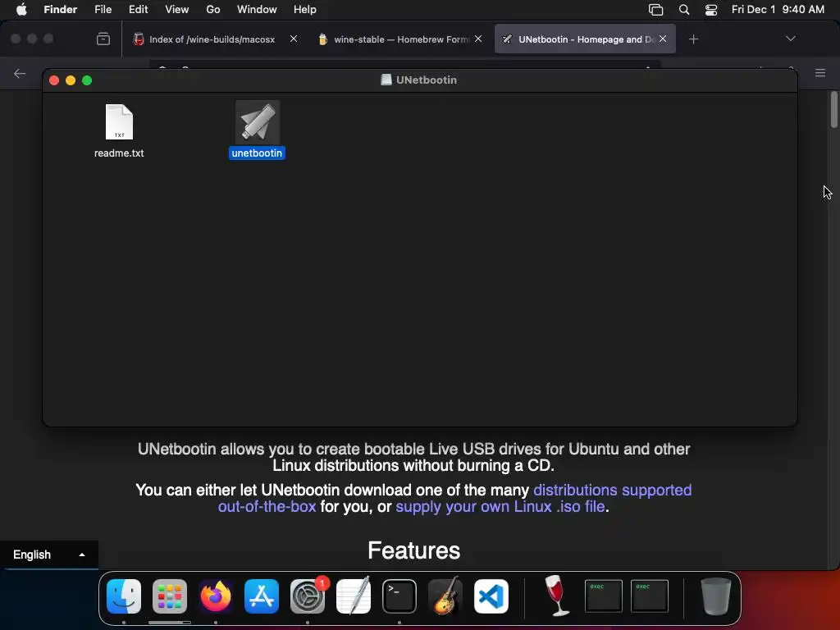Expand the list all tabs chevron
Image resolution: width=840 pixels, height=630 pixels.
tap(790, 39)
